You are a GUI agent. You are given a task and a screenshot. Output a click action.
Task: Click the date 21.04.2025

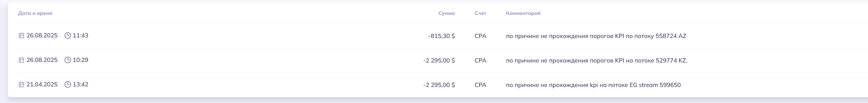pos(42,84)
